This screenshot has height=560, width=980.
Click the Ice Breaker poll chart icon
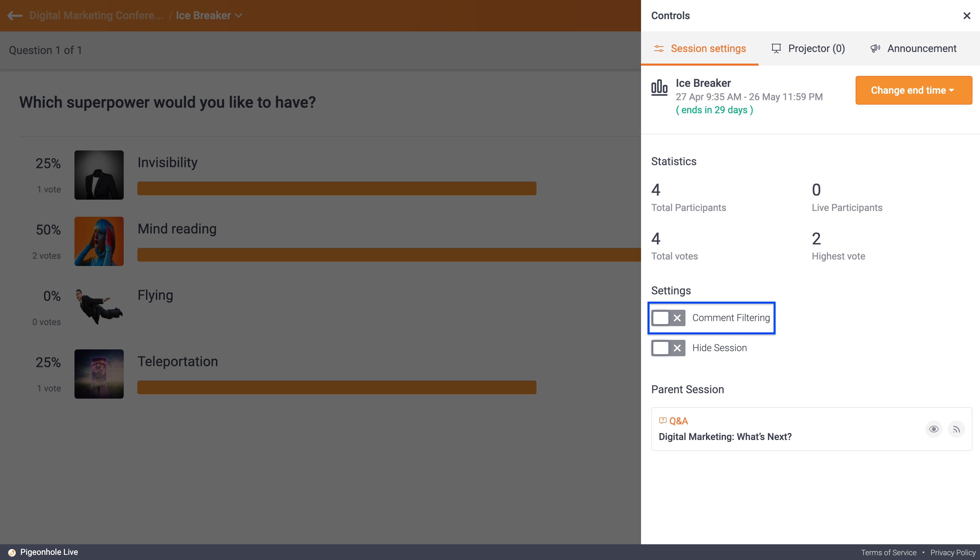tap(659, 87)
